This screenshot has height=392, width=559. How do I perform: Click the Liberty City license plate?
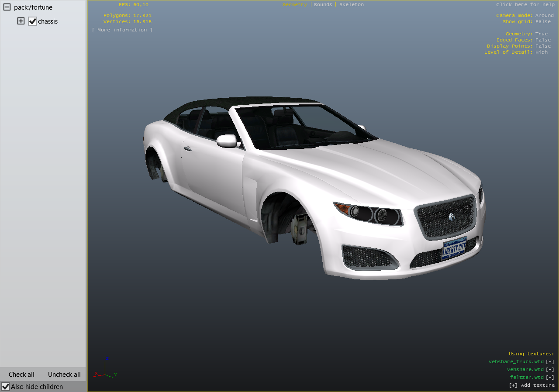[x=454, y=248]
